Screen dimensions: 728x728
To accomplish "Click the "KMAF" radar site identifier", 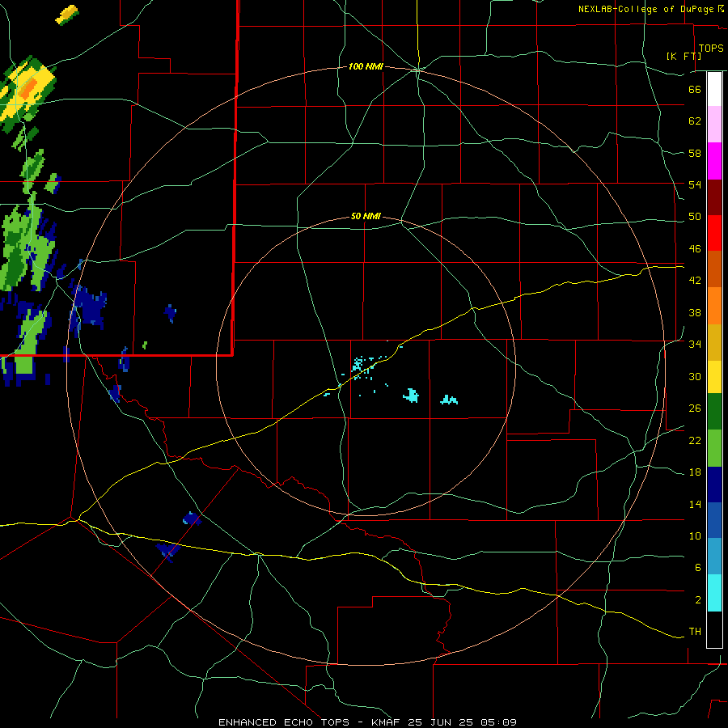I will pyautogui.click(x=385, y=722).
